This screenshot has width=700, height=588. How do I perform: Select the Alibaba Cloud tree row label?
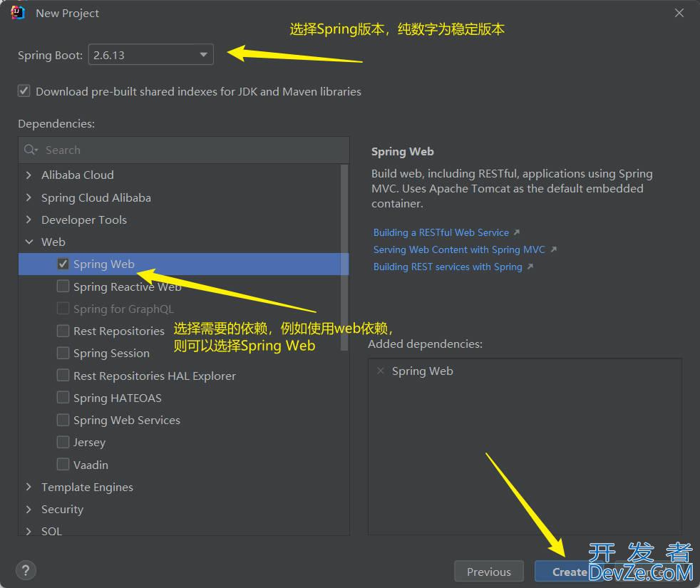coord(77,175)
